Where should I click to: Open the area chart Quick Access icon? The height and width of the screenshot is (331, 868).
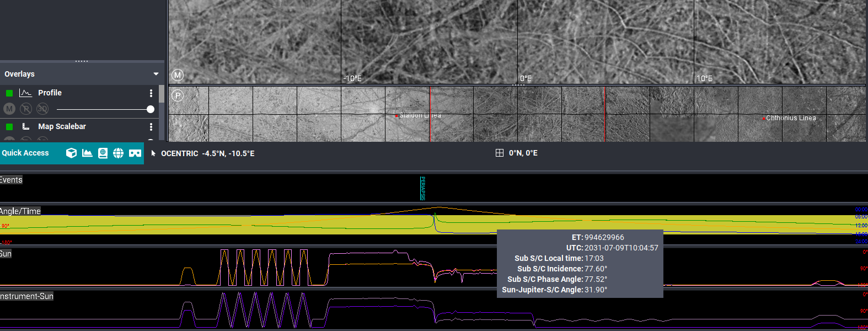(87, 153)
